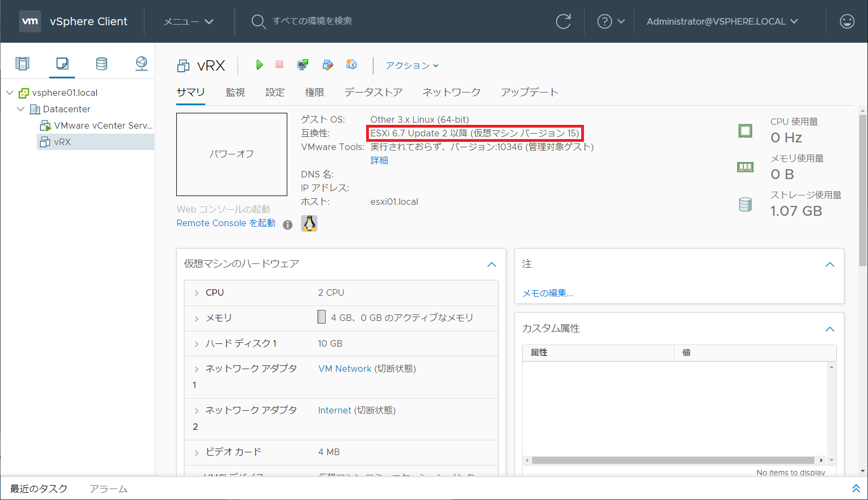Open the メニュー dropdown
This screenshot has height=500, width=868.
189,21
